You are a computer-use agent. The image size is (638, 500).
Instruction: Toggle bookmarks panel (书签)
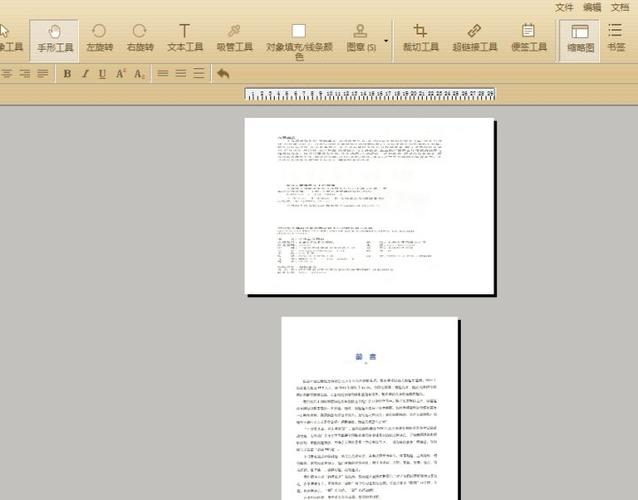[x=616, y=38]
